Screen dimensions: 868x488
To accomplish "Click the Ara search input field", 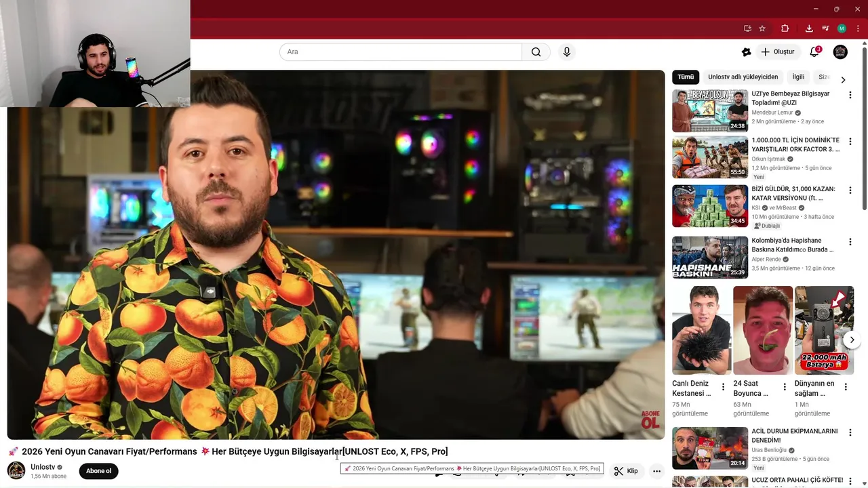I will [x=401, y=52].
